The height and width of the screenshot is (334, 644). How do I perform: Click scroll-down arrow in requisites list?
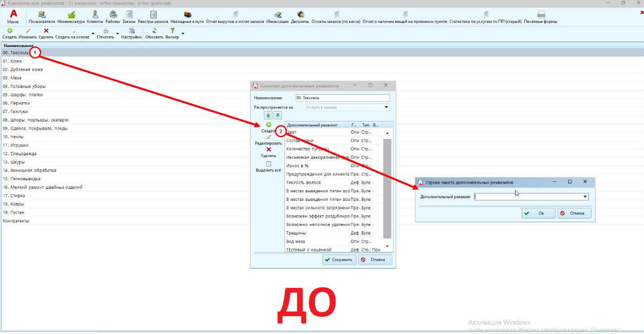[x=387, y=246]
